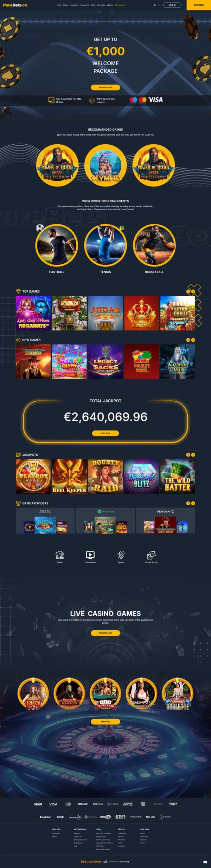
Task: Click the yellow REGISTER header button
Action: pyautogui.click(x=199, y=5)
